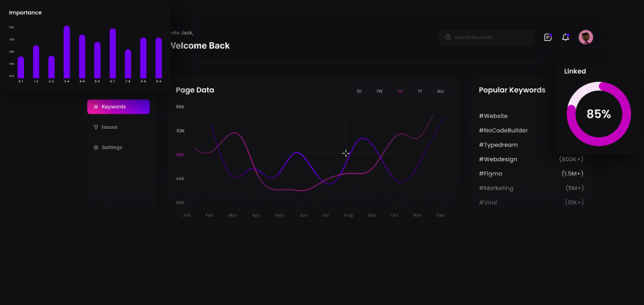Click the Jun month label
The width and height of the screenshot is (644, 305).
303,215
